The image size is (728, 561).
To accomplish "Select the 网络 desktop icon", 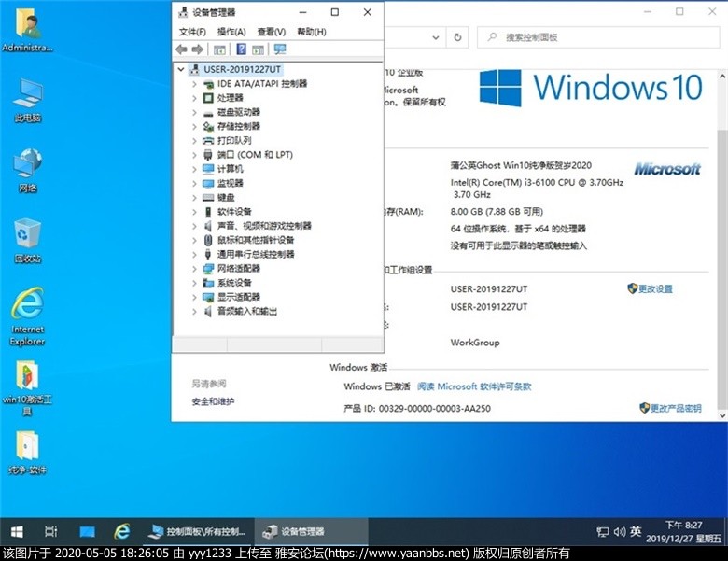I will point(27,171).
